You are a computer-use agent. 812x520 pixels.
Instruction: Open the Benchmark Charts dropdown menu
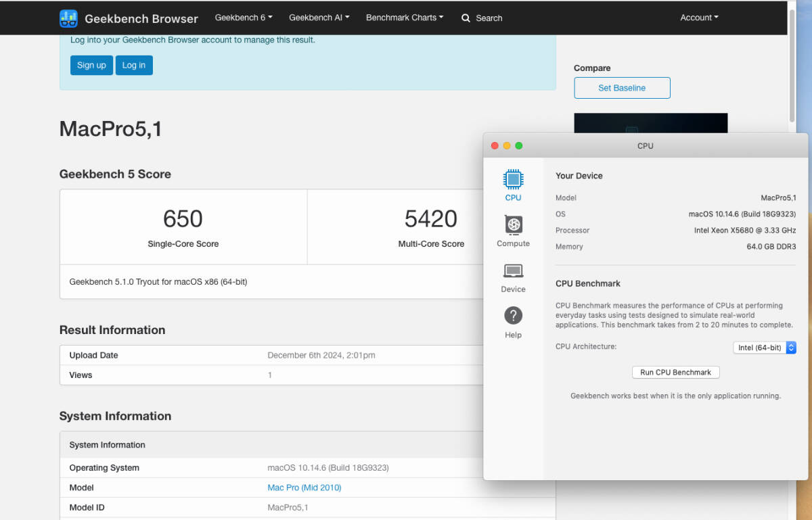coord(405,18)
